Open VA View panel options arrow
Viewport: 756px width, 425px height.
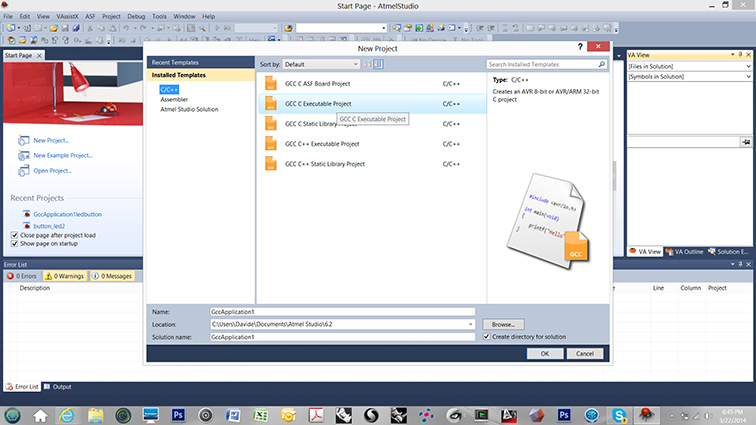pyautogui.click(x=732, y=55)
